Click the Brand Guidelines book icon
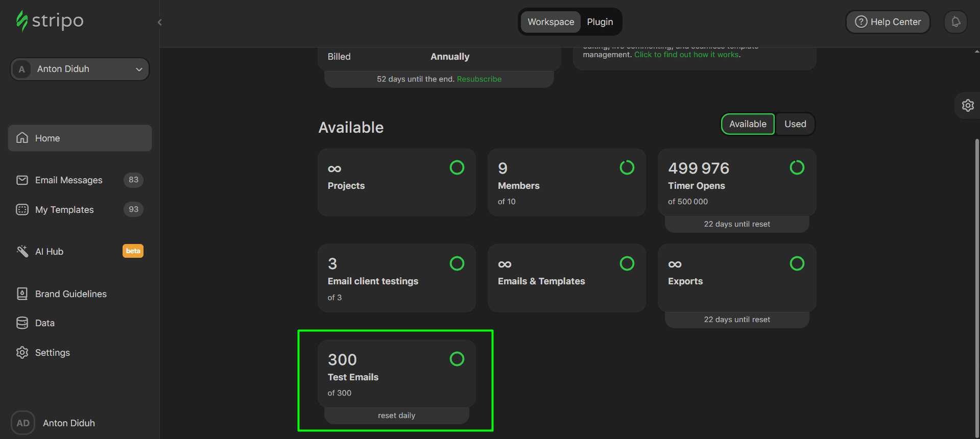The width and height of the screenshot is (980, 439). [22, 294]
